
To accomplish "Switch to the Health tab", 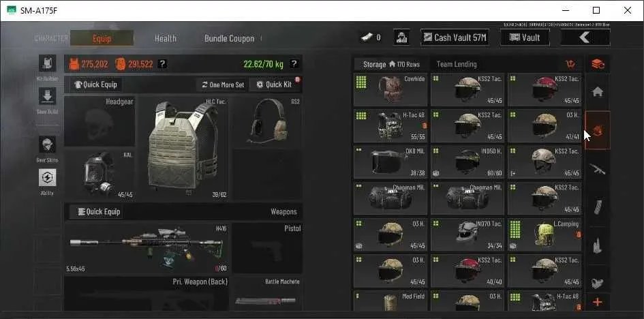I will [165, 39].
